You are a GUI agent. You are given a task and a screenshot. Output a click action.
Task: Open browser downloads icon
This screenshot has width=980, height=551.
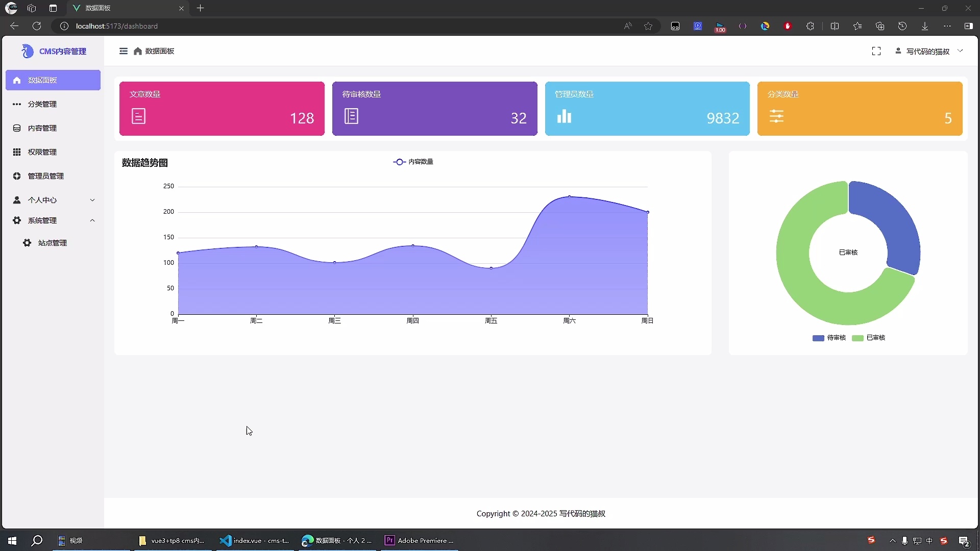pos(925,26)
